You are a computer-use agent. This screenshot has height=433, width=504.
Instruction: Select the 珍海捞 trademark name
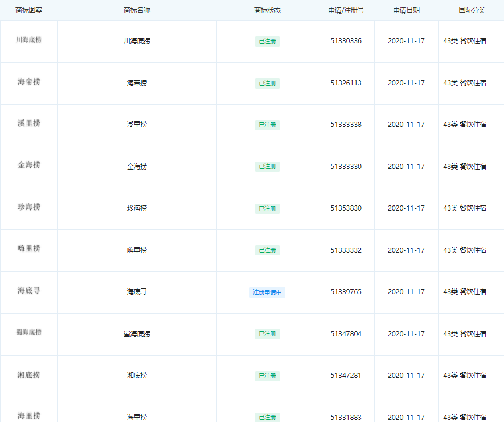(137, 208)
